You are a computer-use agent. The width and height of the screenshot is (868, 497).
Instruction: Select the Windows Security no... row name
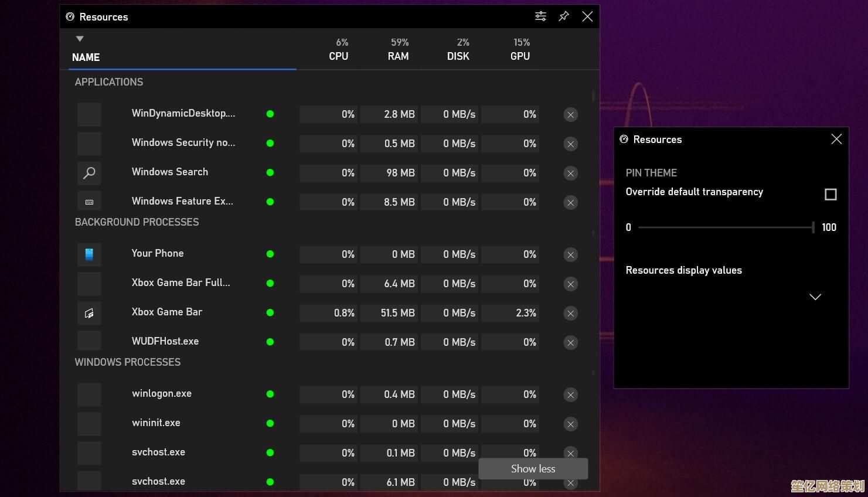click(x=183, y=142)
